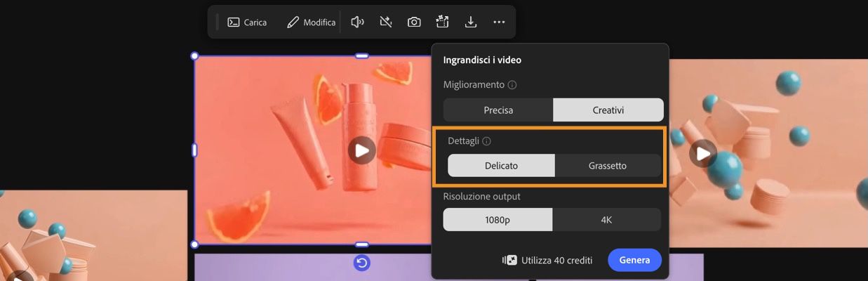Play the peach cosmetics video on the right

point(702,153)
